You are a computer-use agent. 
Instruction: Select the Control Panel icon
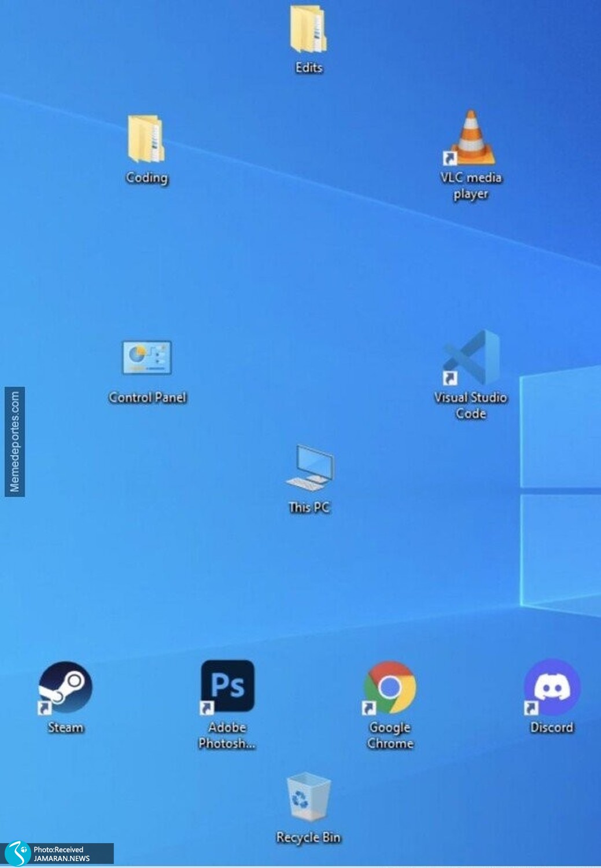pos(147,358)
